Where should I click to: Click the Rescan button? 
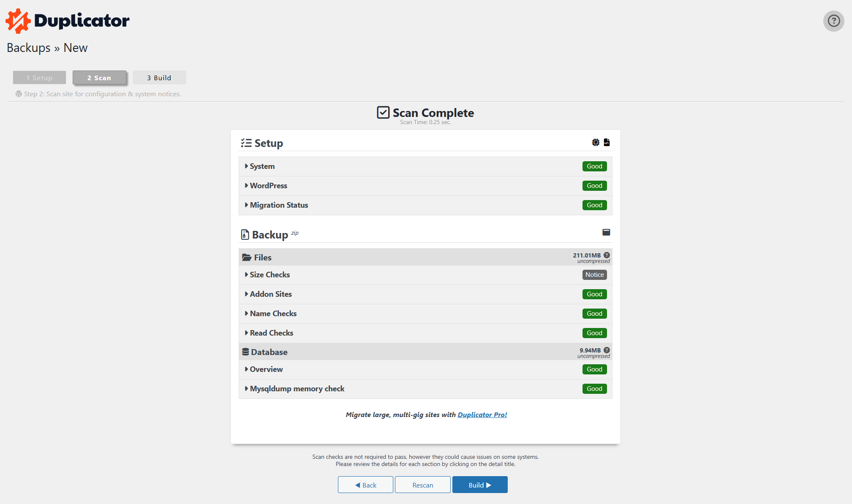coord(422,485)
